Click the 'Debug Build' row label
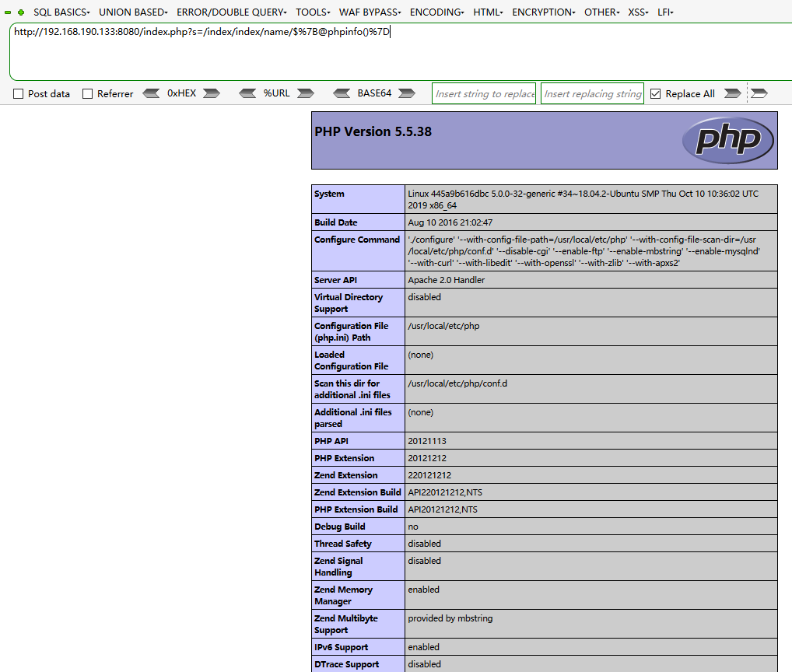792x672 pixels. [340, 527]
